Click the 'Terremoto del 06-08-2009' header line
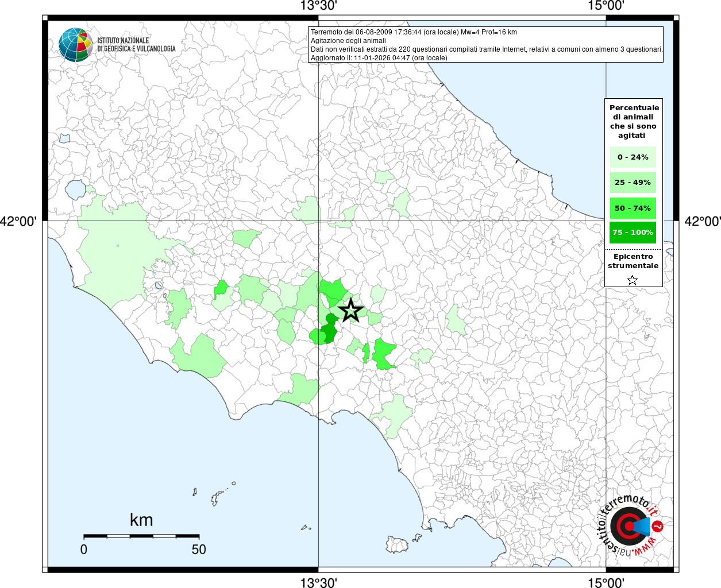 414,32
